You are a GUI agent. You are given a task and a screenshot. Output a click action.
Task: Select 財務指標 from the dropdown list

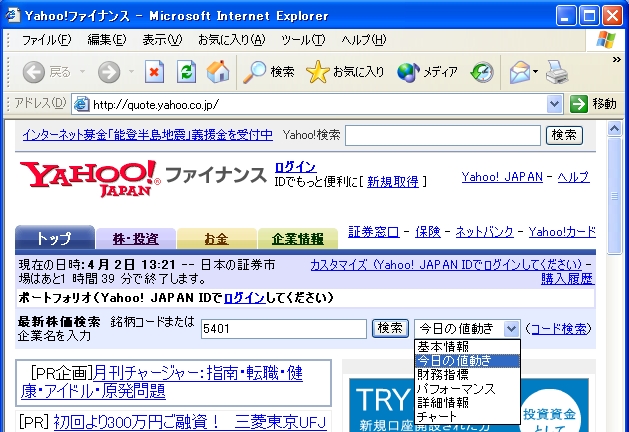(x=467, y=375)
